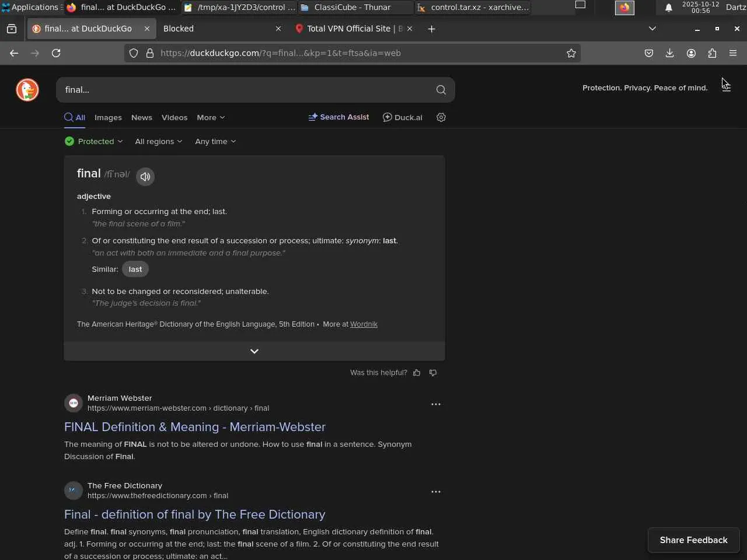The image size is (747, 560).
Task: Expand the dictionary definition card
Action: 254,351
